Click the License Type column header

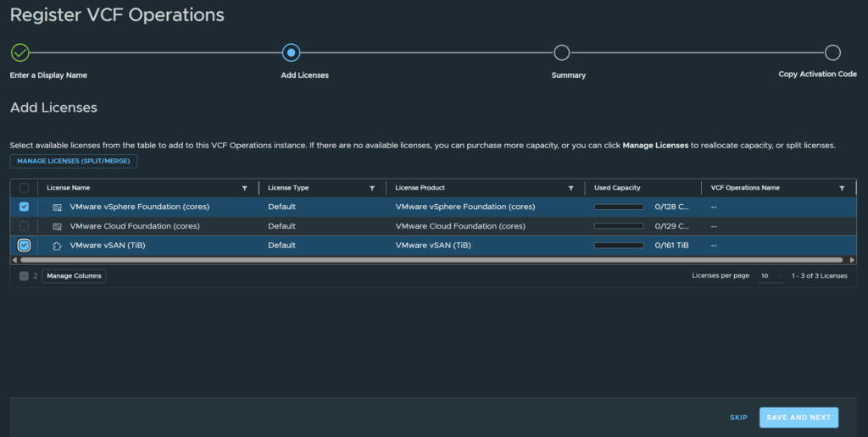[x=288, y=188]
